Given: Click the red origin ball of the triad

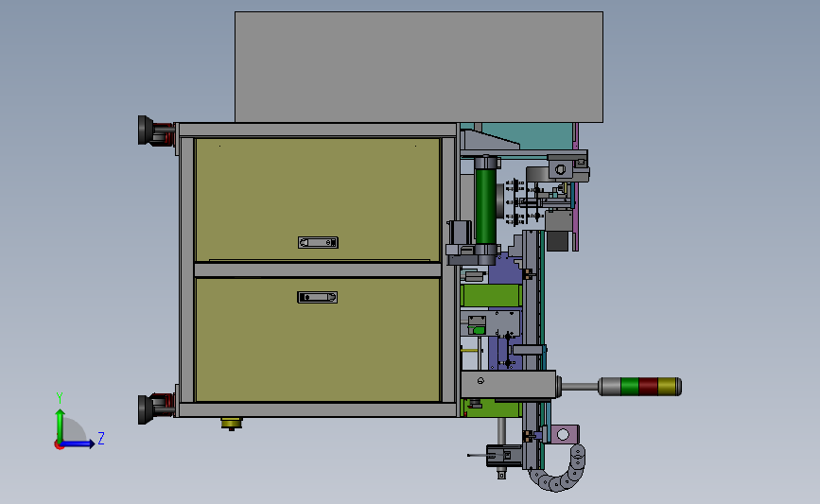Looking at the screenshot, I should pyautogui.click(x=59, y=445).
